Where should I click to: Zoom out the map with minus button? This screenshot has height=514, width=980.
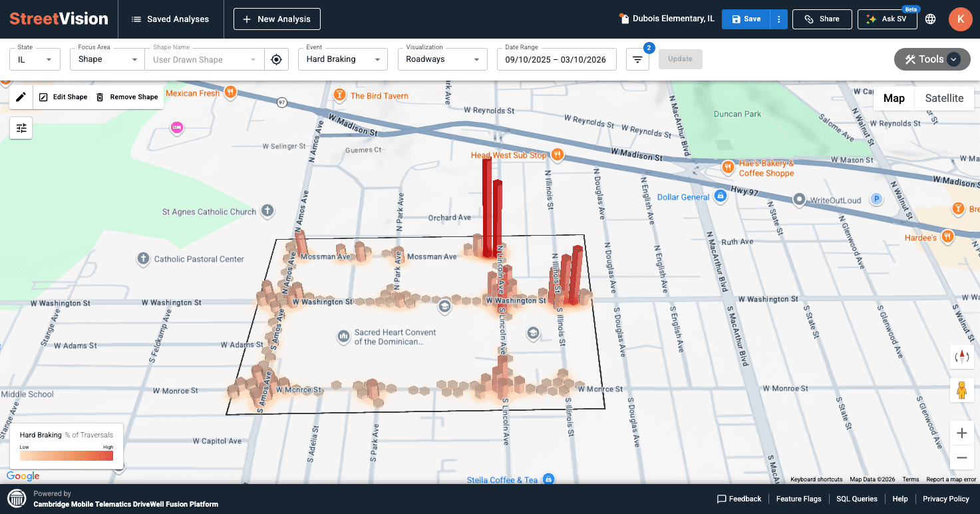pos(961,457)
